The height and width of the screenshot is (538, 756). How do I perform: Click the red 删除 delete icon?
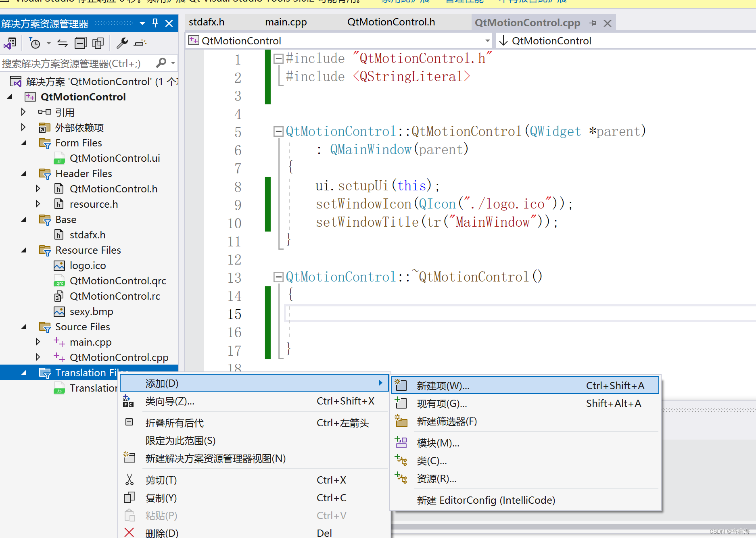pyautogui.click(x=129, y=532)
